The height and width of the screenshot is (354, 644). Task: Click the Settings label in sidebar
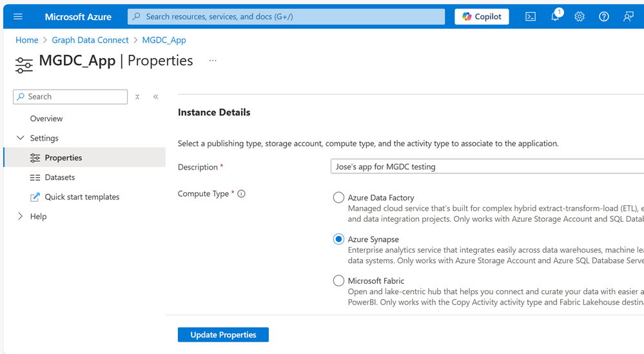44,138
